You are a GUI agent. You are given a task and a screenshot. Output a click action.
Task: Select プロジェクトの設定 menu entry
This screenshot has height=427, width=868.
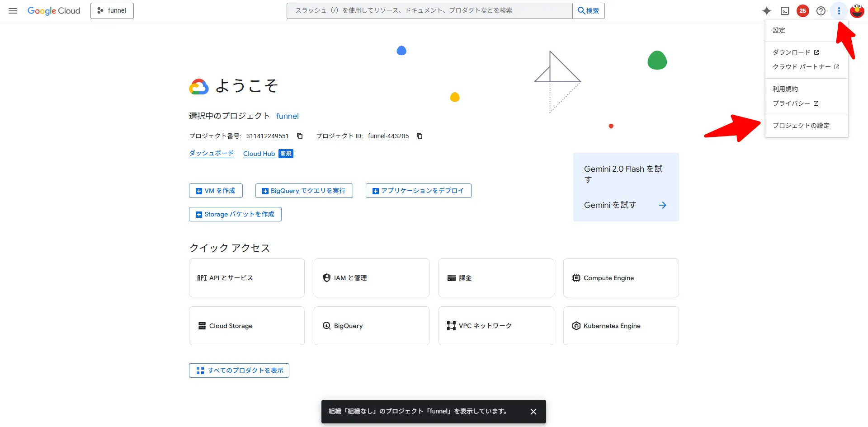pyautogui.click(x=807, y=126)
